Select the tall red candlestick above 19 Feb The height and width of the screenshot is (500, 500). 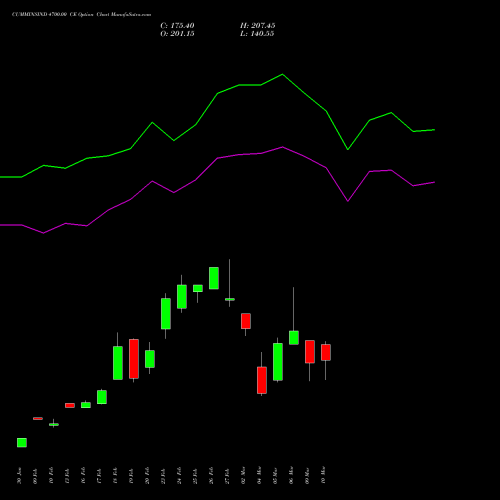134,359
